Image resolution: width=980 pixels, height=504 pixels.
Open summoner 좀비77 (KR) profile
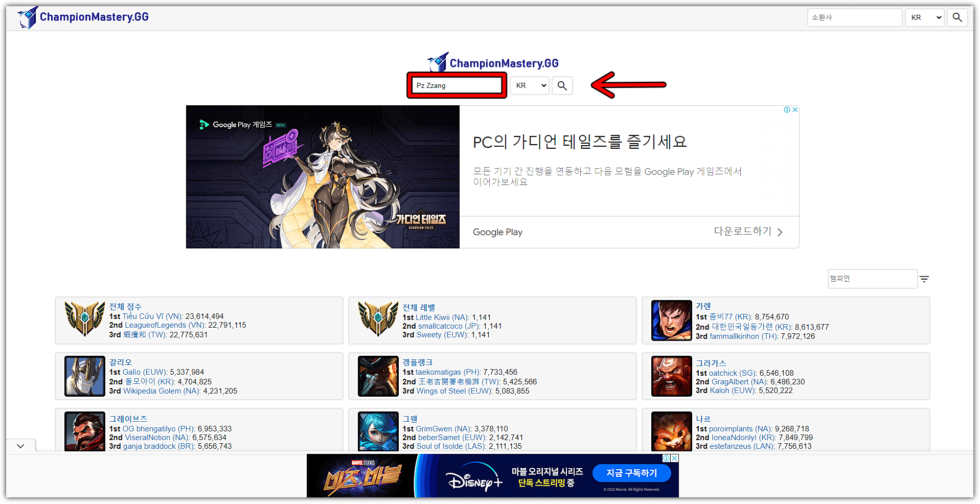(x=731, y=317)
